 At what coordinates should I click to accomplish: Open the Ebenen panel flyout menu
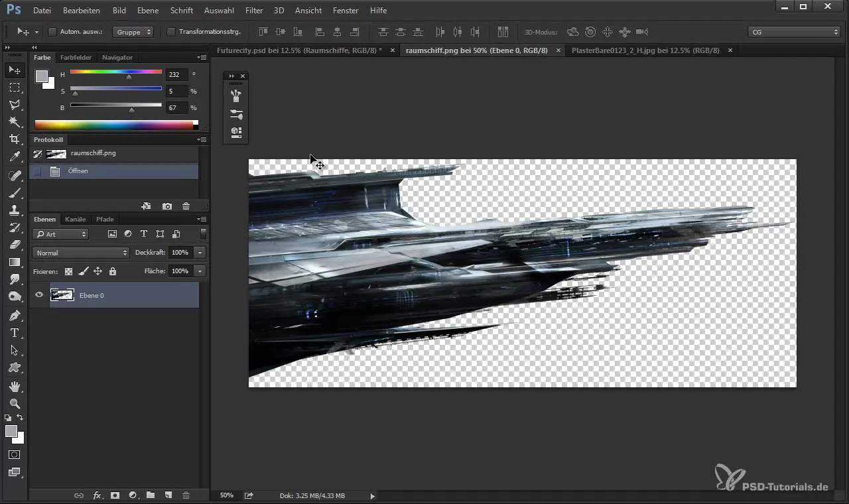point(202,220)
